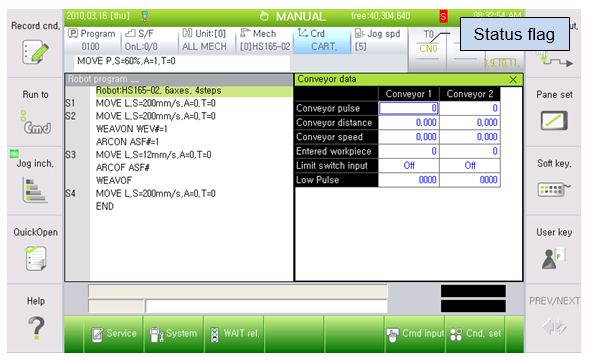The image size is (591, 361).
Task: Click the Help question mark icon
Action: click(36, 328)
